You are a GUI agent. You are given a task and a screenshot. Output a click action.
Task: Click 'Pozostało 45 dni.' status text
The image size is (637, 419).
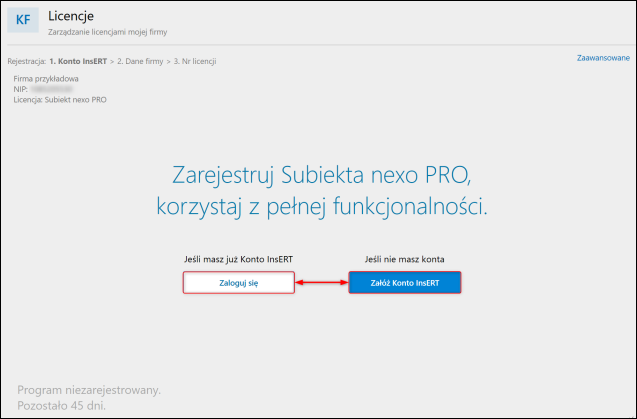point(61,405)
